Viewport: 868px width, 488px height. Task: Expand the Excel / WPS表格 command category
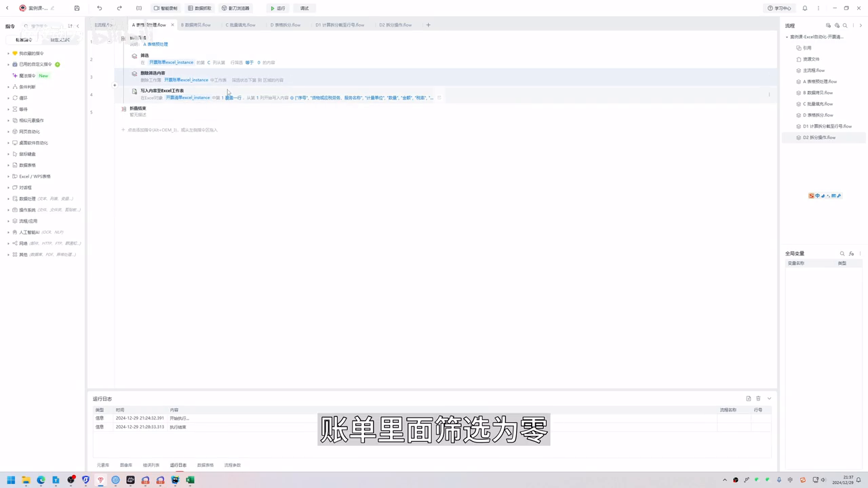[x=34, y=176]
